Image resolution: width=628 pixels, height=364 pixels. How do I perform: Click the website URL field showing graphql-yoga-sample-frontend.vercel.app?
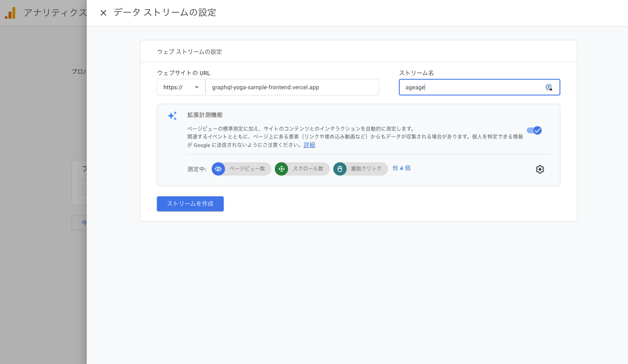292,87
